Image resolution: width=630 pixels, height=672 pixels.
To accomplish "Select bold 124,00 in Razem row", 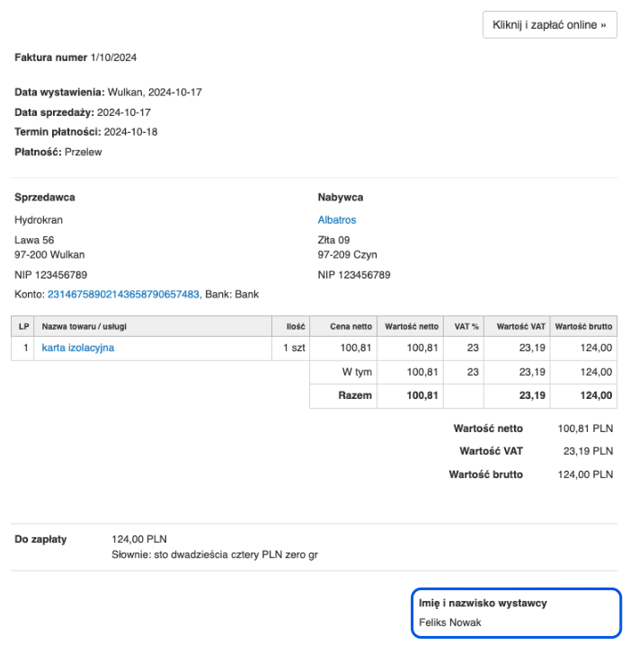I will [x=596, y=395].
